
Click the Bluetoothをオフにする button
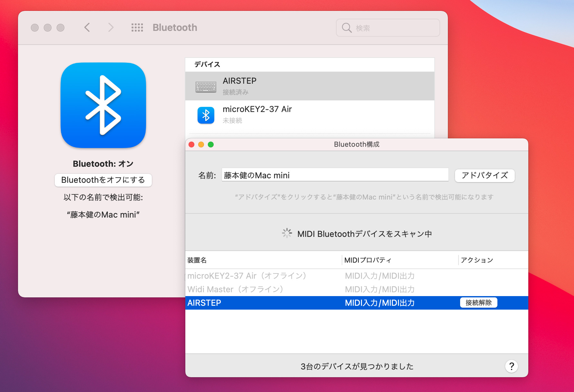(x=103, y=180)
